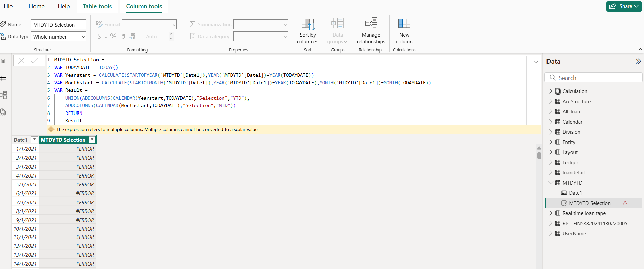Open Manage relationships
Viewport: 644px width, 269px height.
[371, 31]
